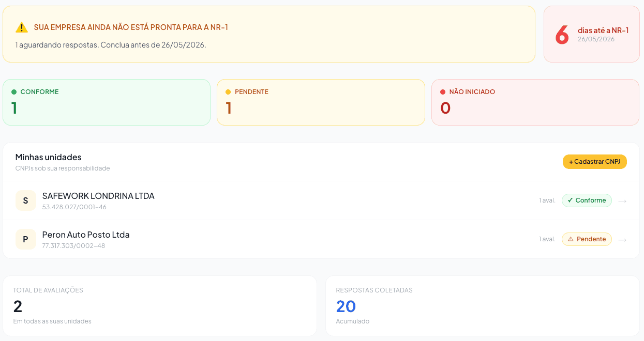Click the green dot beside CONFORME

pos(14,92)
